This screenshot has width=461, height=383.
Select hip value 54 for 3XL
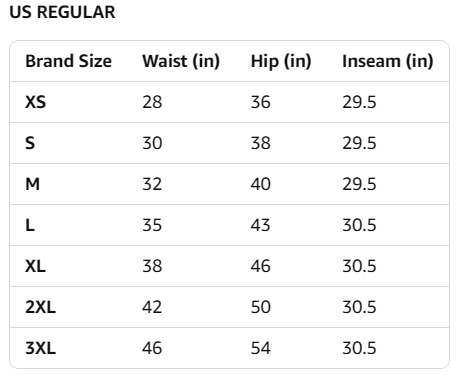pyautogui.click(x=260, y=348)
